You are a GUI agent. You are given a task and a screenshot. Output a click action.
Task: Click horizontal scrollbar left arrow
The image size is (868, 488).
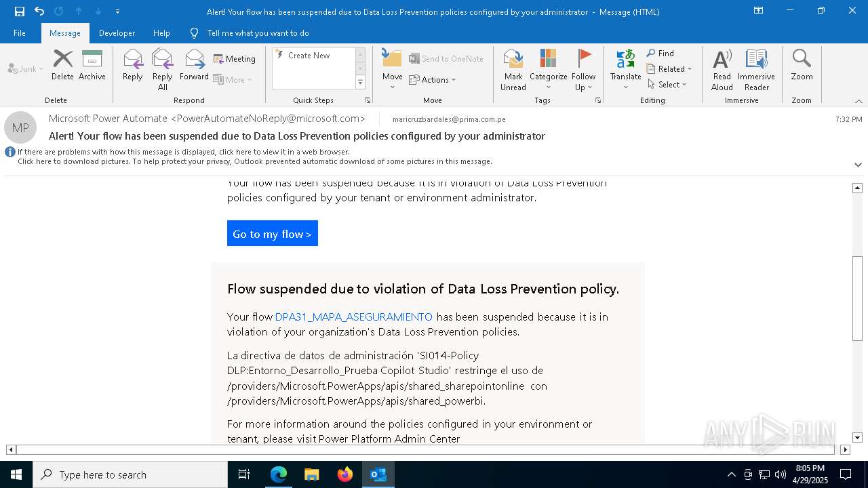coord(11,449)
